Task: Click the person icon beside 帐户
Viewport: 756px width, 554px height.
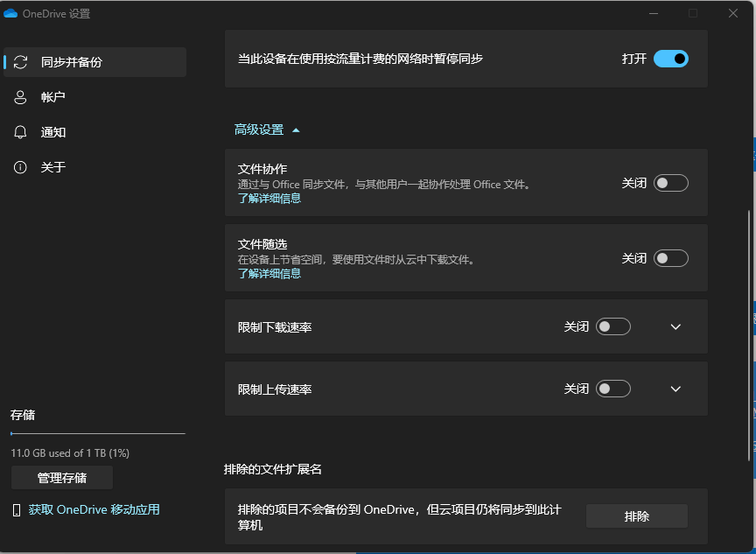Action: point(20,97)
